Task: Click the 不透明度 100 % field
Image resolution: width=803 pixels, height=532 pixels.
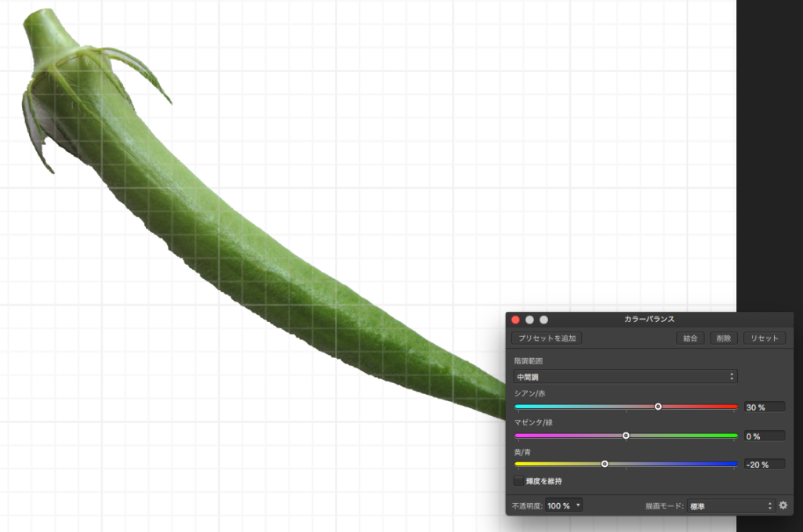Action: (558, 505)
